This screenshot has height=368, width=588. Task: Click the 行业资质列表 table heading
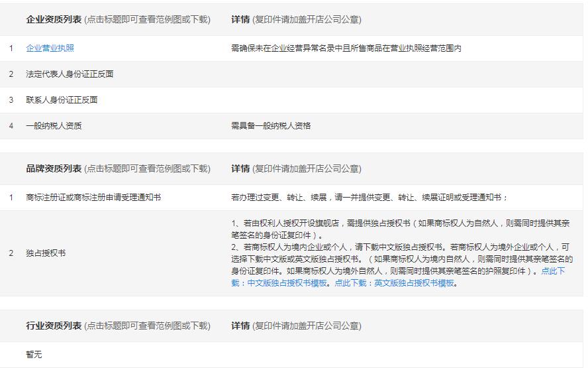pyautogui.click(x=54, y=326)
